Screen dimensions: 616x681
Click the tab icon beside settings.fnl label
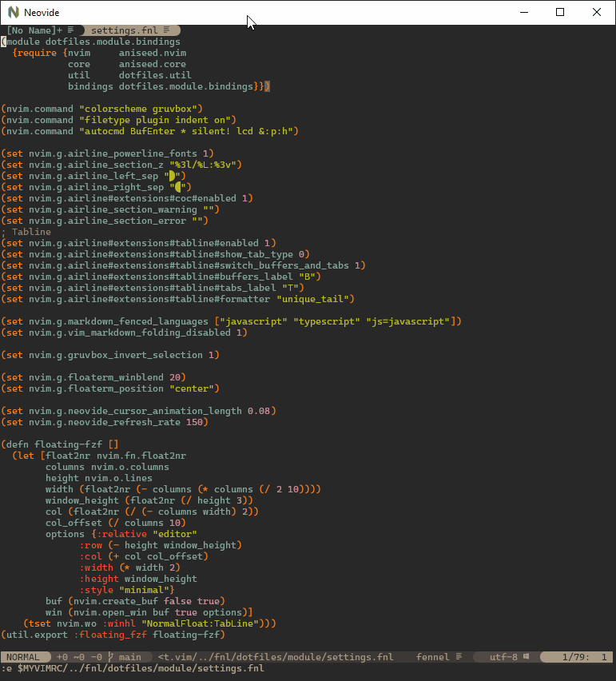coord(166,30)
